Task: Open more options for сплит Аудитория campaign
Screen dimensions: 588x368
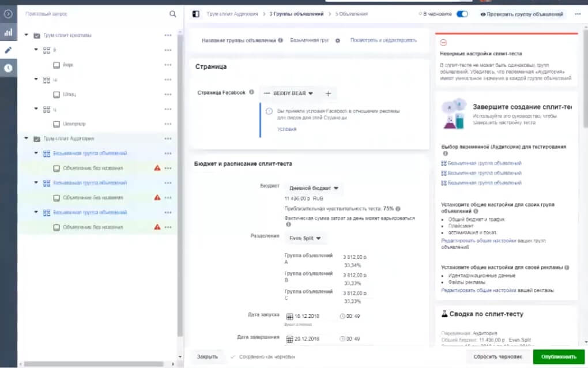Action: 168,139
